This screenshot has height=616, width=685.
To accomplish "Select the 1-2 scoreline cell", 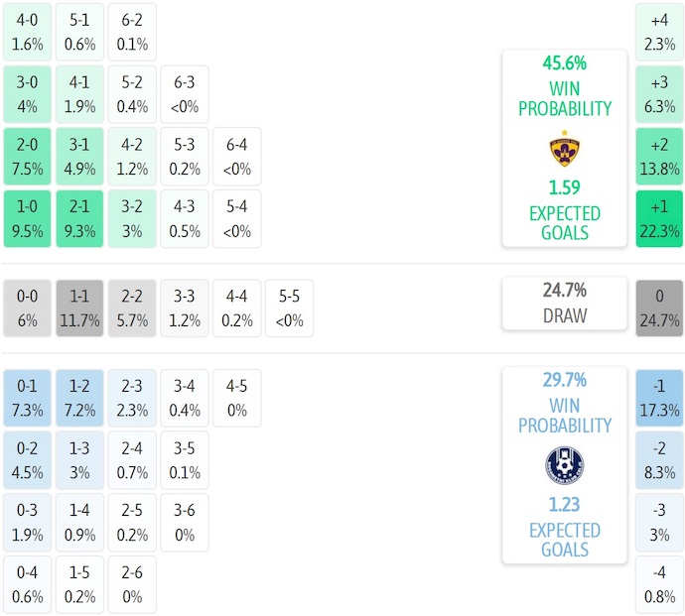I will click(x=80, y=397).
